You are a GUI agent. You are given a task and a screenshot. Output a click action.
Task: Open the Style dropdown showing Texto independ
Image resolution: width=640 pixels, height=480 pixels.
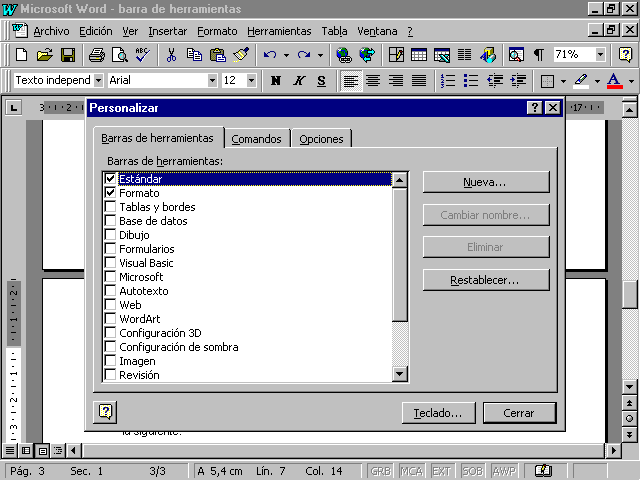tap(98, 80)
